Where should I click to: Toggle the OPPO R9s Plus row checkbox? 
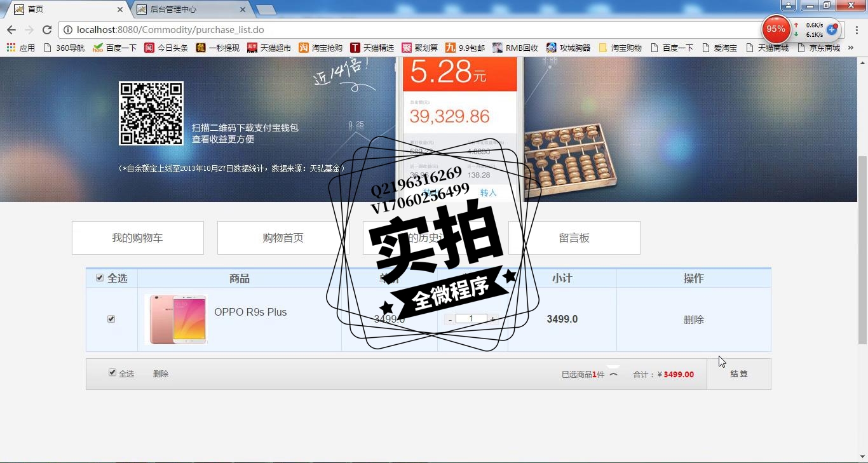coord(111,319)
